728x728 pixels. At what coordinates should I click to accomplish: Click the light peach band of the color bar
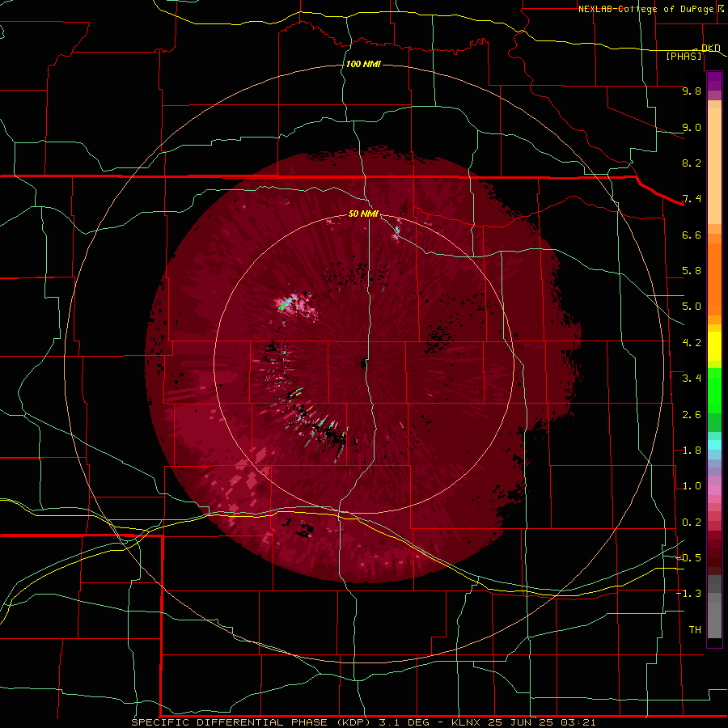(714, 166)
